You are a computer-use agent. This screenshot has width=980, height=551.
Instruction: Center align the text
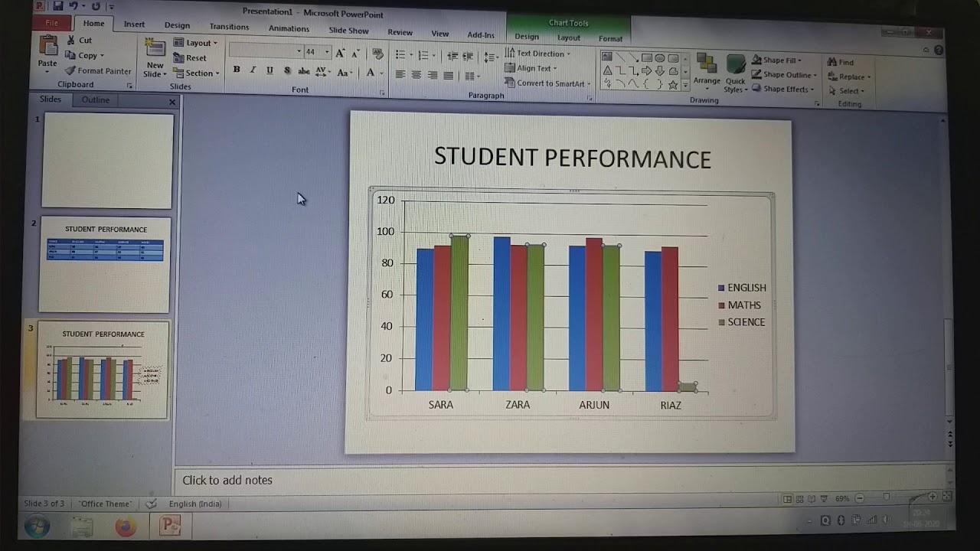(416, 75)
